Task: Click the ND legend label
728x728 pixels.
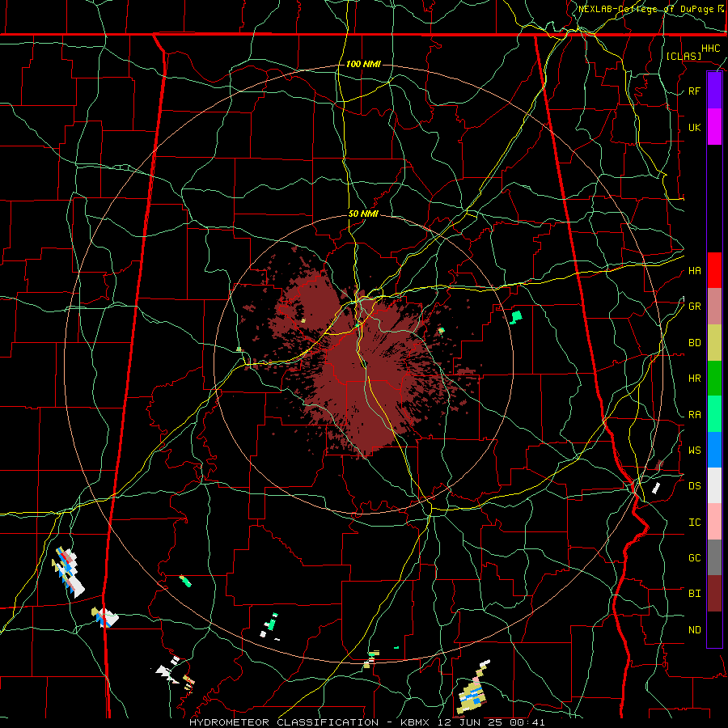Action: pos(695,630)
